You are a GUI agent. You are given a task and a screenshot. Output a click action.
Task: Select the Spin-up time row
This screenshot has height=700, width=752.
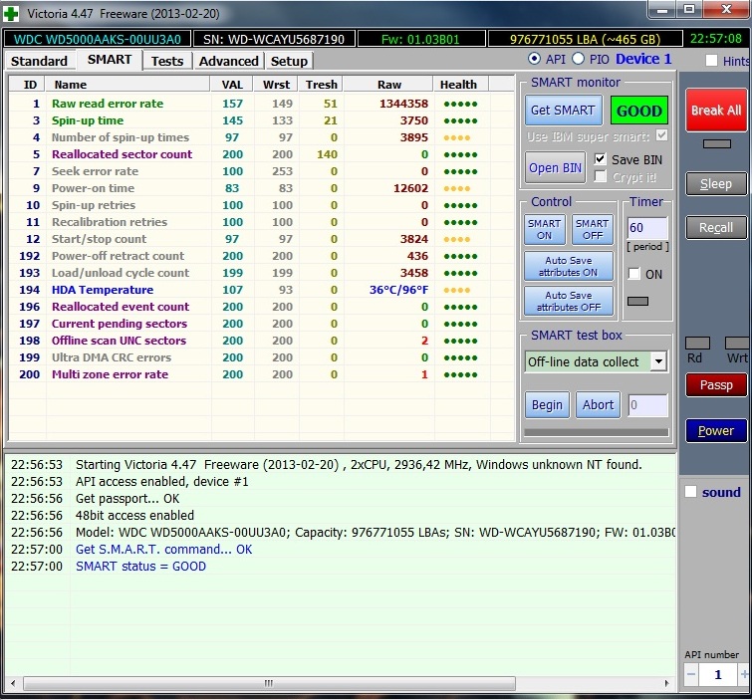tap(261, 120)
